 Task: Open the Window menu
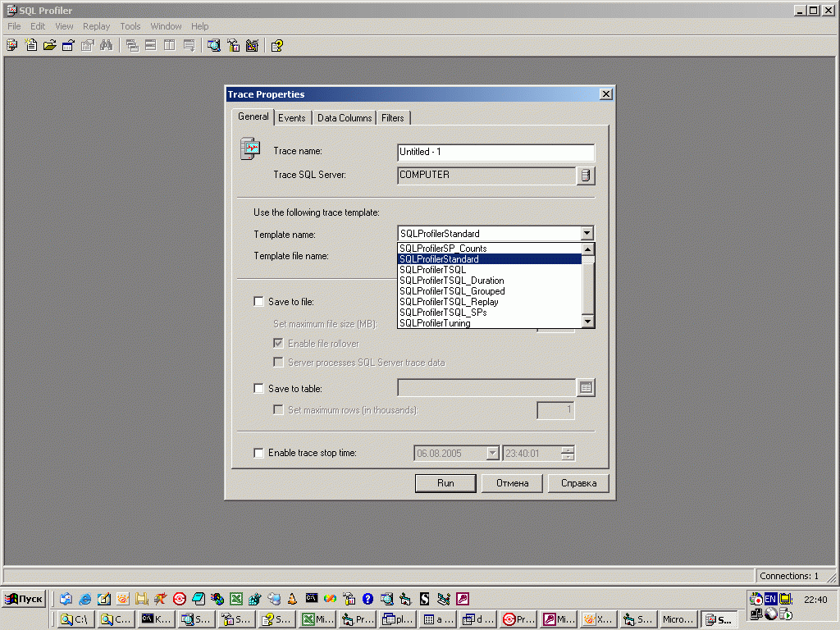point(166,26)
